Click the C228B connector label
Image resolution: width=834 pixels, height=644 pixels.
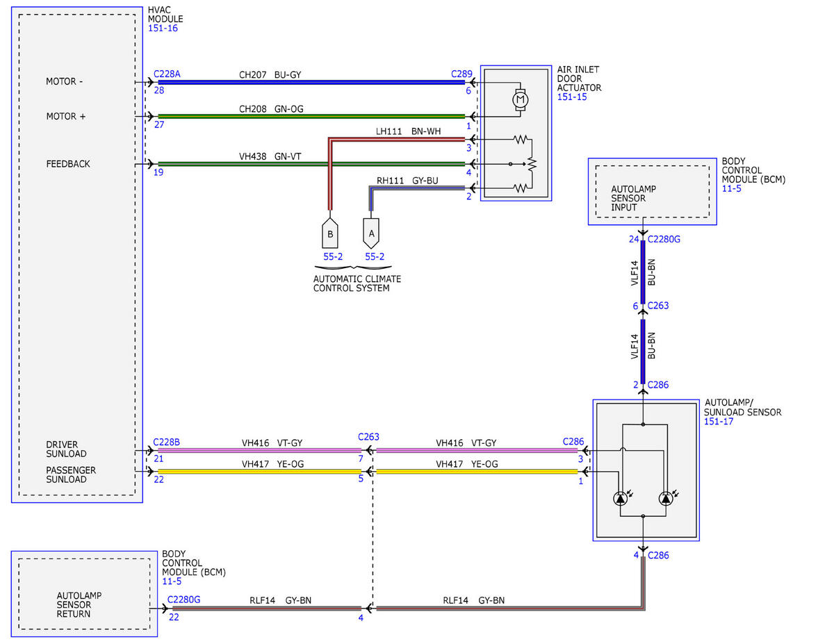tap(167, 441)
